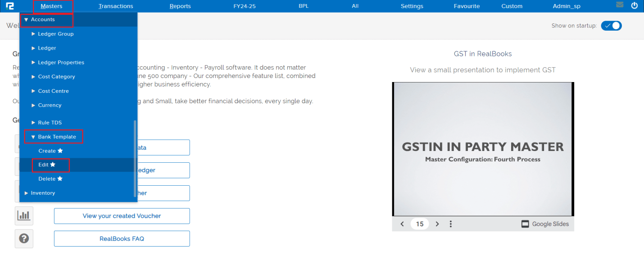Open slides three-dot options menu
The width and height of the screenshot is (644, 270).
451,224
